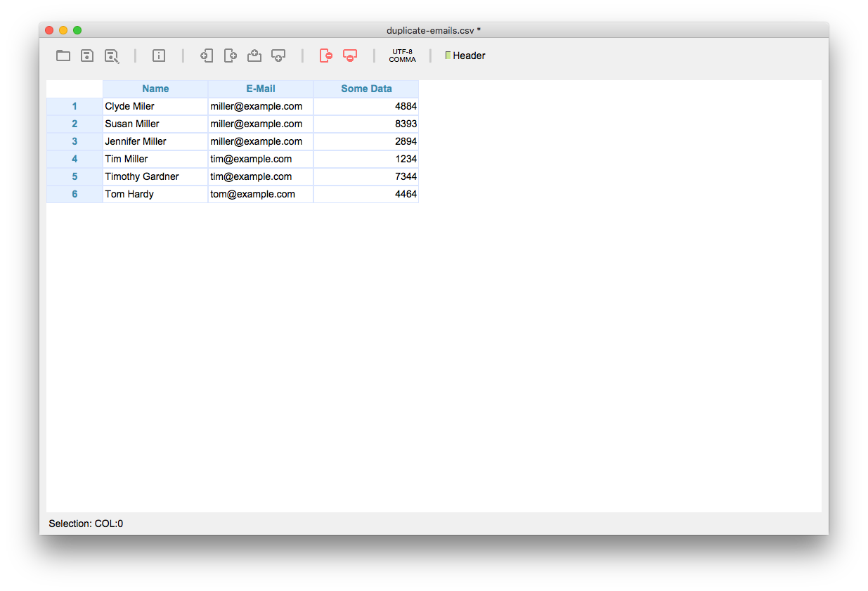Select Jennifer Miller's email cell
Viewport: 868px width, 591px height.
pos(261,141)
